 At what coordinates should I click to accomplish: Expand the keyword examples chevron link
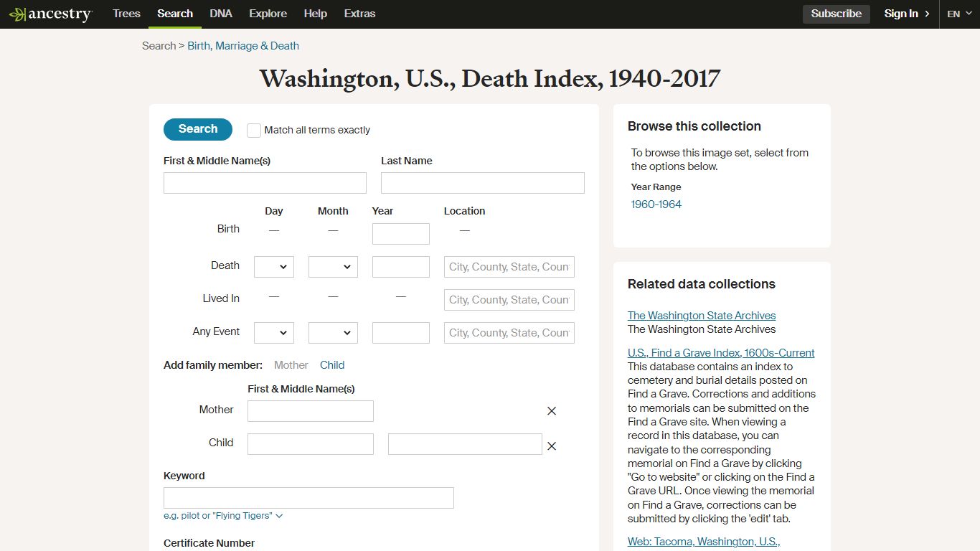coord(223,516)
